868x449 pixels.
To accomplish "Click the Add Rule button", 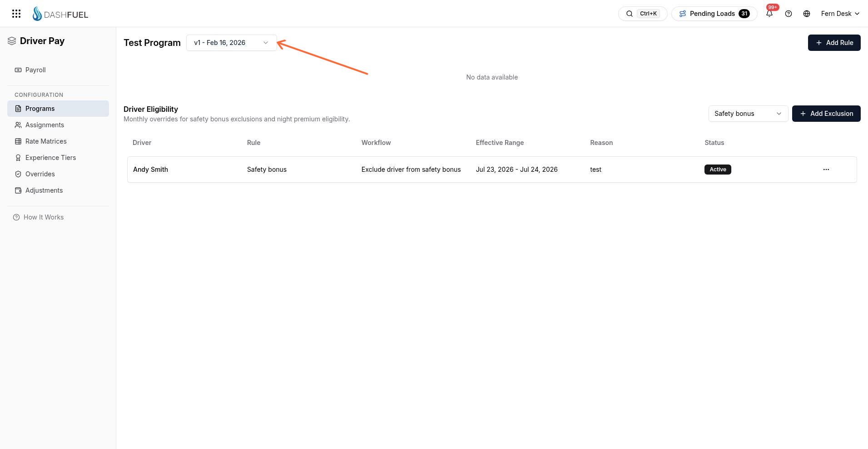I will coord(834,43).
